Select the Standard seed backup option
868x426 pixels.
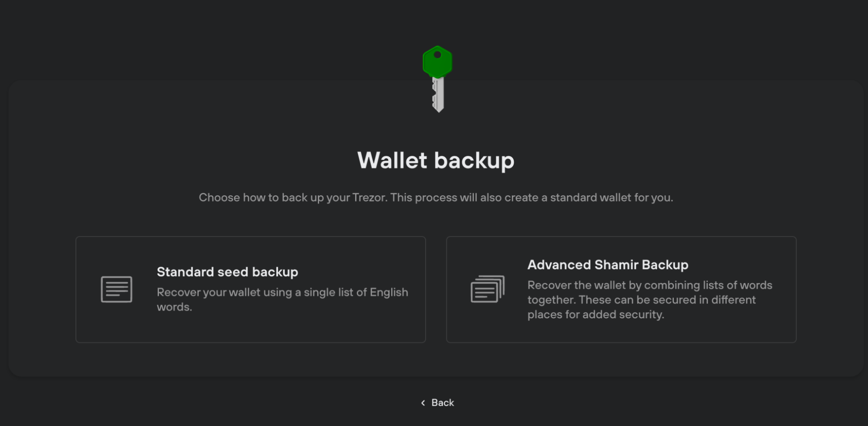(x=251, y=289)
